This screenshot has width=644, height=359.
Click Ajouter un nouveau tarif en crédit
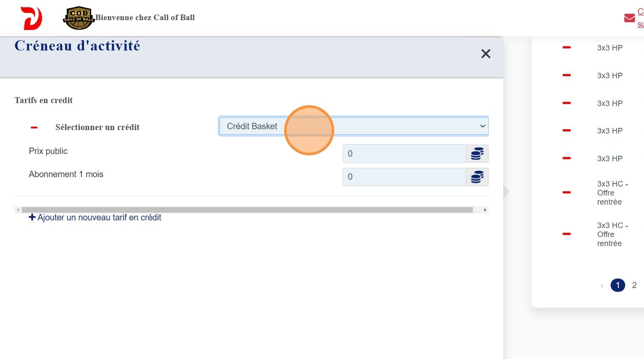95,217
